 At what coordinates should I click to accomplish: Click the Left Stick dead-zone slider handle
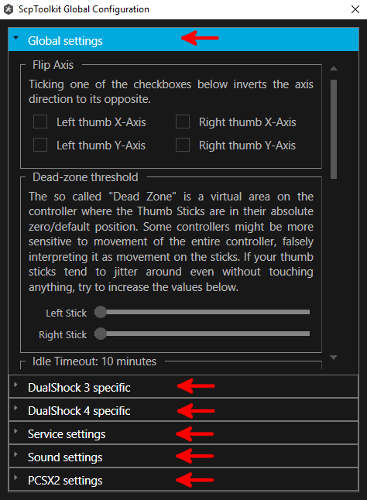(x=100, y=312)
